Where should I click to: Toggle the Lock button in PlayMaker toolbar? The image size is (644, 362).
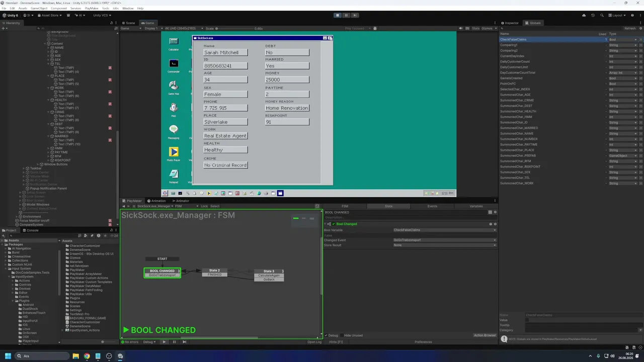[x=204, y=206]
